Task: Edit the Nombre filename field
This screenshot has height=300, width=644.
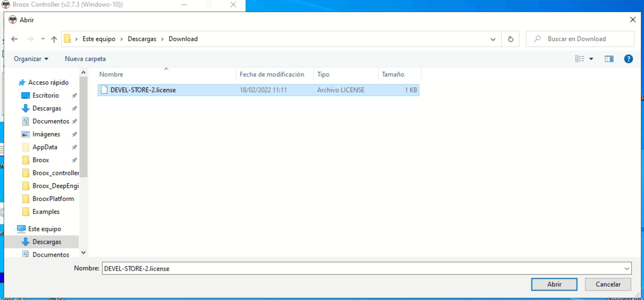Action: [362, 268]
